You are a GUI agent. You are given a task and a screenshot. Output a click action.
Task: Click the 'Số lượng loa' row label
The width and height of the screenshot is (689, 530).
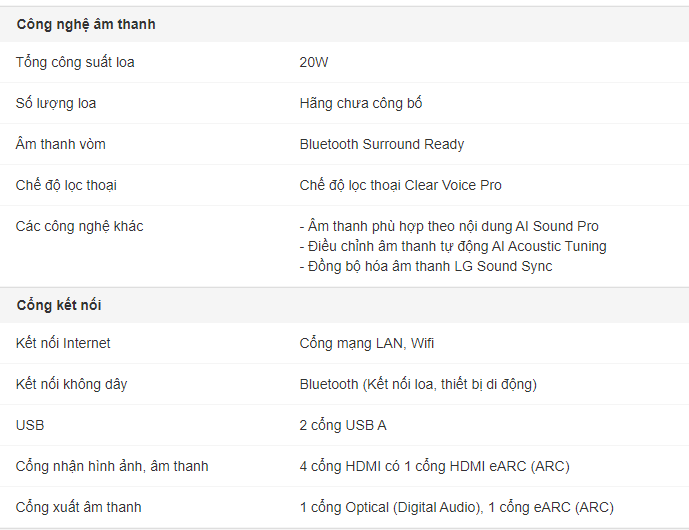pyautogui.click(x=56, y=103)
